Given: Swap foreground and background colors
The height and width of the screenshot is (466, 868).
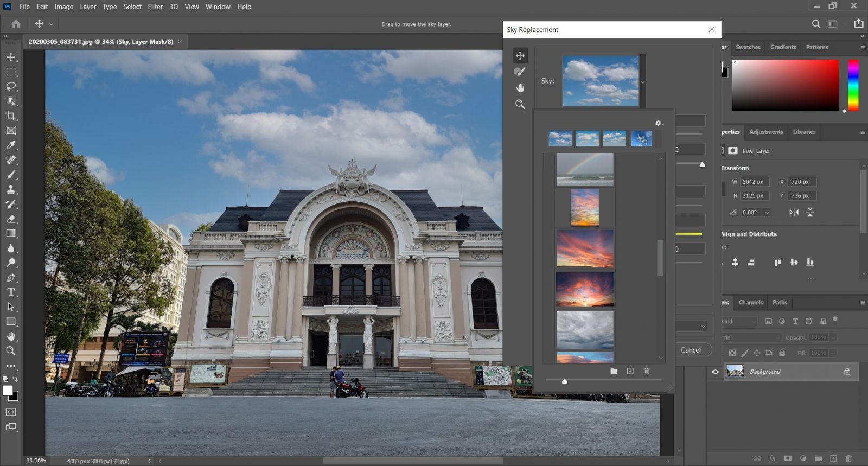Looking at the screenshot, I should [15, 379].
